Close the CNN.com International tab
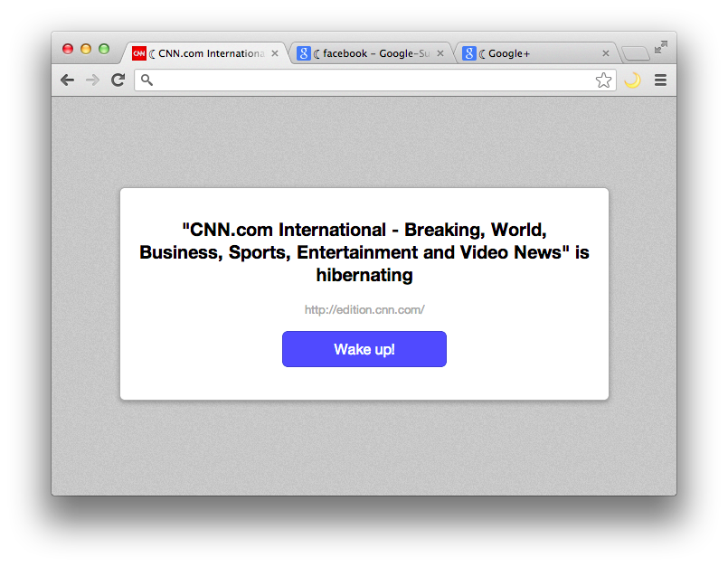This screenshot has height=567, width=728. click(x=275, y=53)
